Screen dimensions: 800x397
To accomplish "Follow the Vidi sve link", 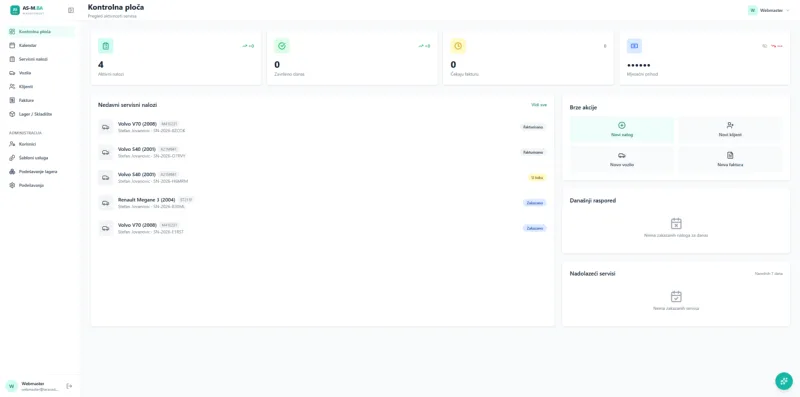I will click(539, 105).
